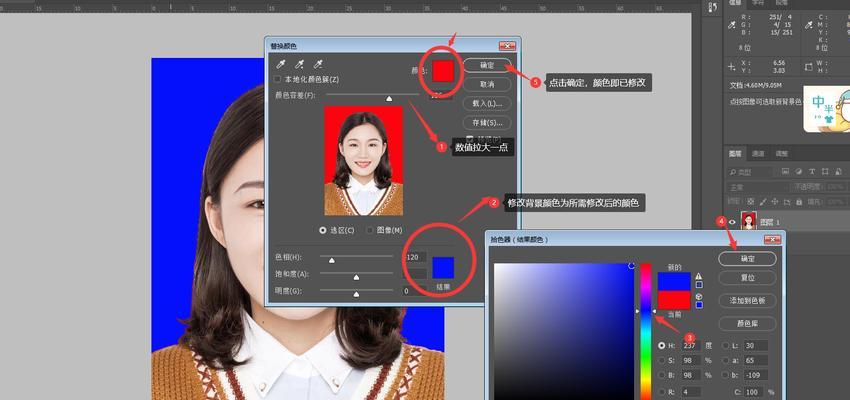Click small swatch under the web-safe cube

click(699, 305)
